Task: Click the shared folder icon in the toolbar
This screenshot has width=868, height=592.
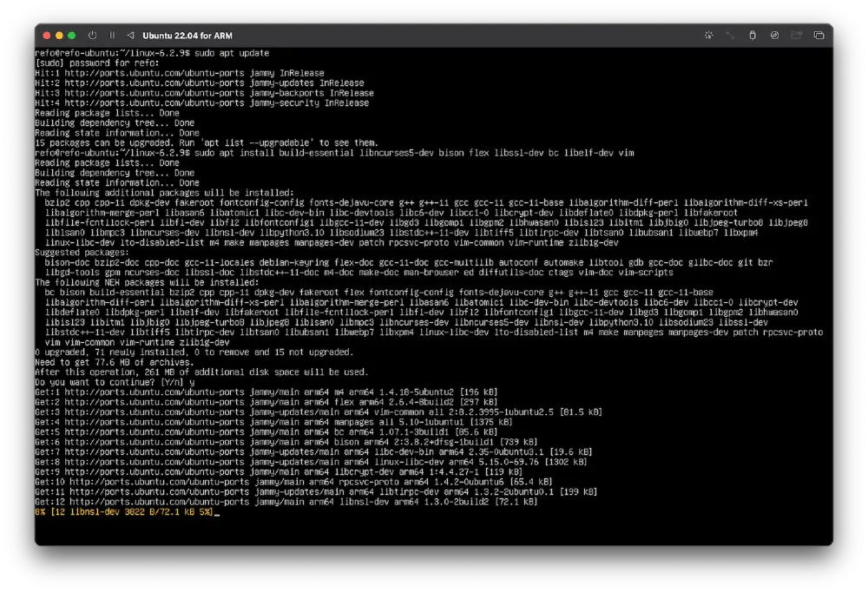Action: [798, 35]
